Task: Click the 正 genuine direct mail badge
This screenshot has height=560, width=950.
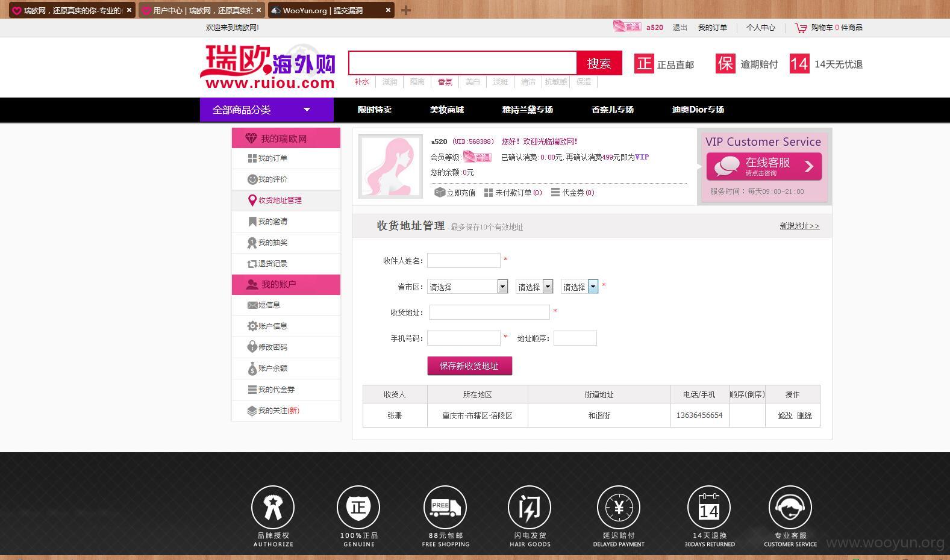Action: (x=644, y=64)
